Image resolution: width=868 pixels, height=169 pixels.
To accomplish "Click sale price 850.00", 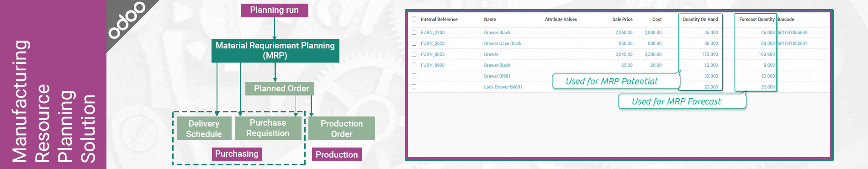I will [625, 43].
